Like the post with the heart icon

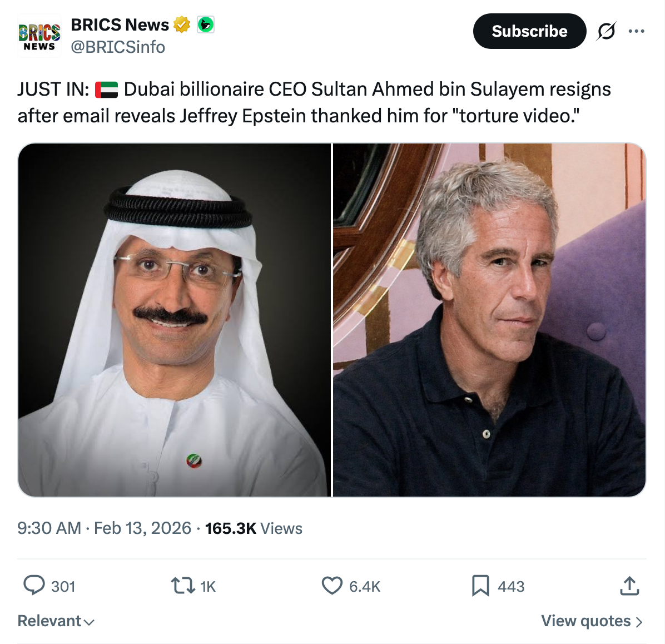(332, 586)
